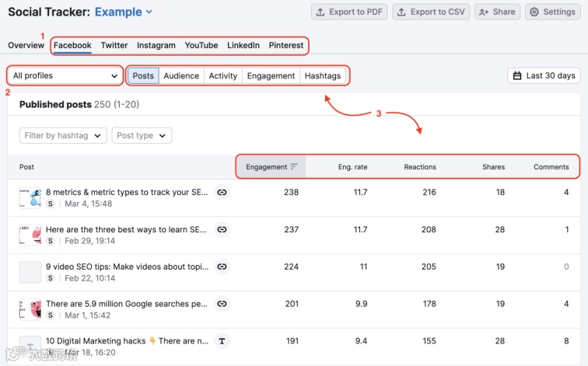Click the link icon on the '5.9 million Google searches' post
The height and width of the screenshot is (366, 588).
tap(222, 303)
